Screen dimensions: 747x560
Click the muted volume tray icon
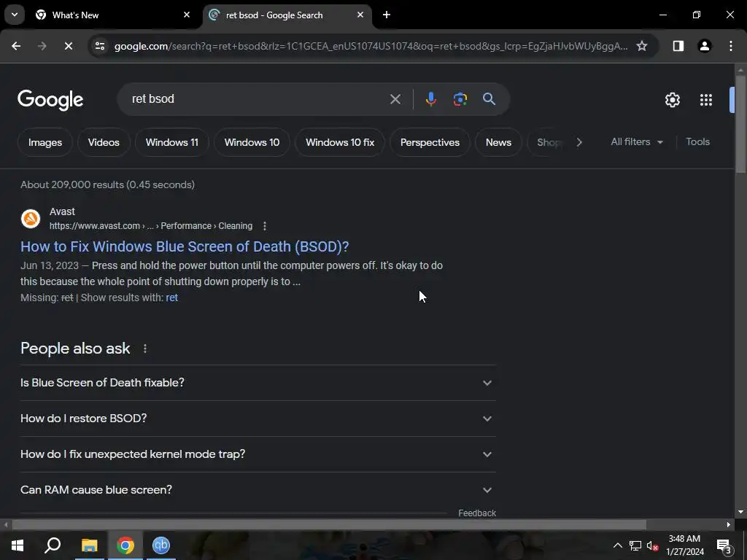coord(653,545)
